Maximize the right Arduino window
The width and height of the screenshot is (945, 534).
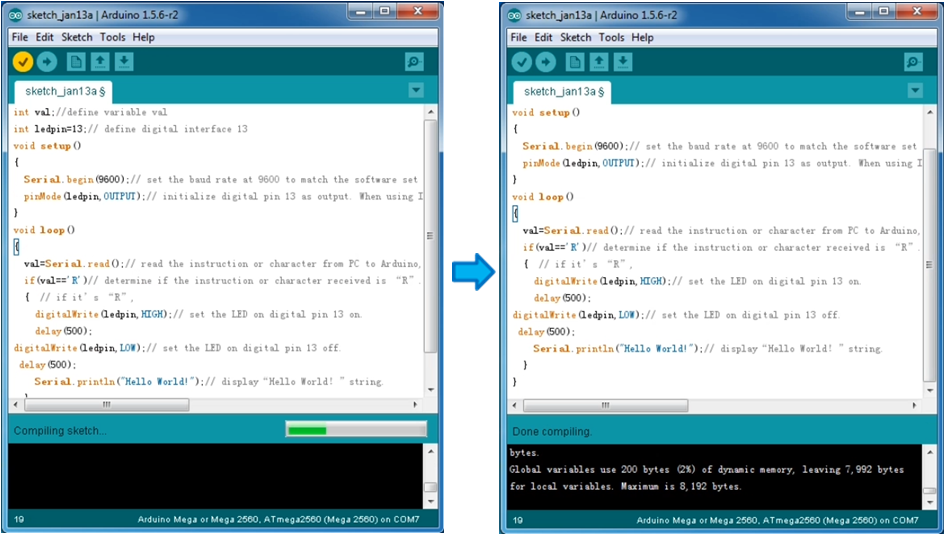coord(884,11)
